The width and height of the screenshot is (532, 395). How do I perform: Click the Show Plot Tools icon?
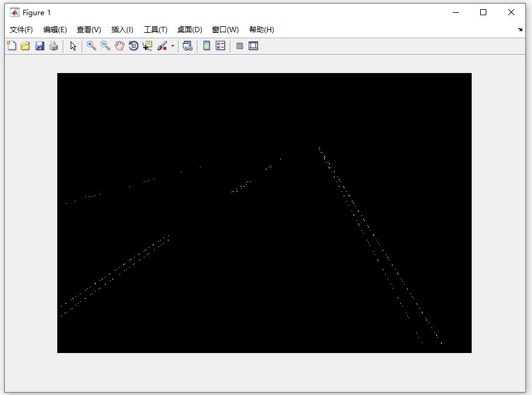(253, 46)
